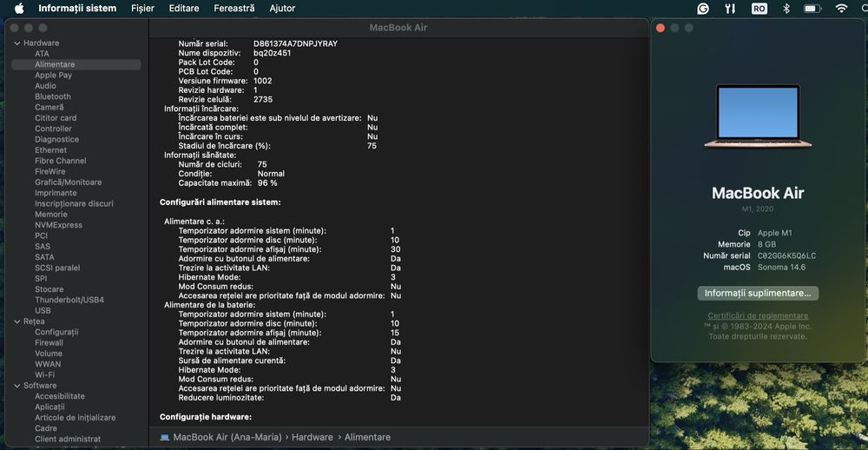
Task: Open the fork and knife menu bar icon
Action: coord(730,9)
